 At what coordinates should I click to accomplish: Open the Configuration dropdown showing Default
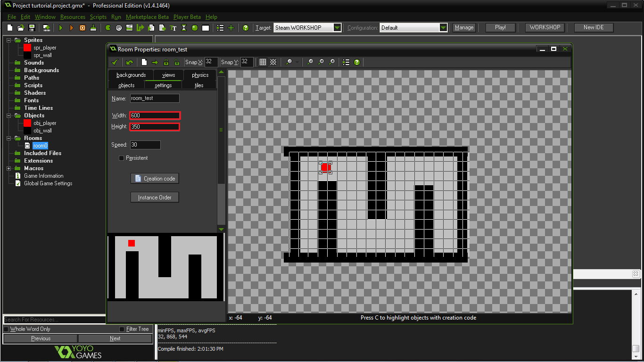pos(442,27)
